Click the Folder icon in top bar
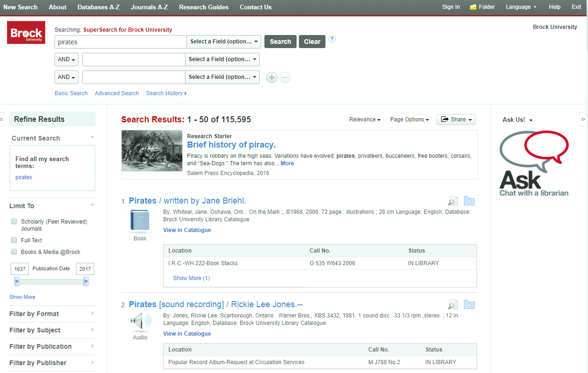Viewport: 588px width, 373px height. pyautogui.click(x=473, y=7)
